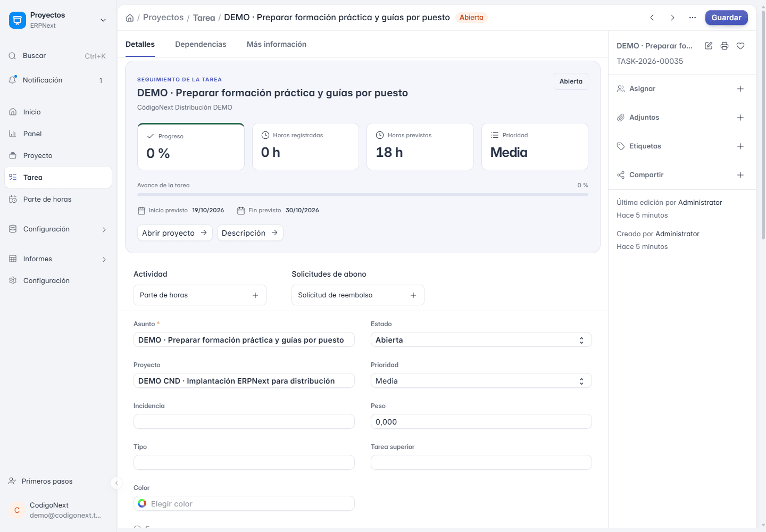Open the Prioridad select field
The height and width of the screenshot is (532, 766).
click(x=481, y=381)
